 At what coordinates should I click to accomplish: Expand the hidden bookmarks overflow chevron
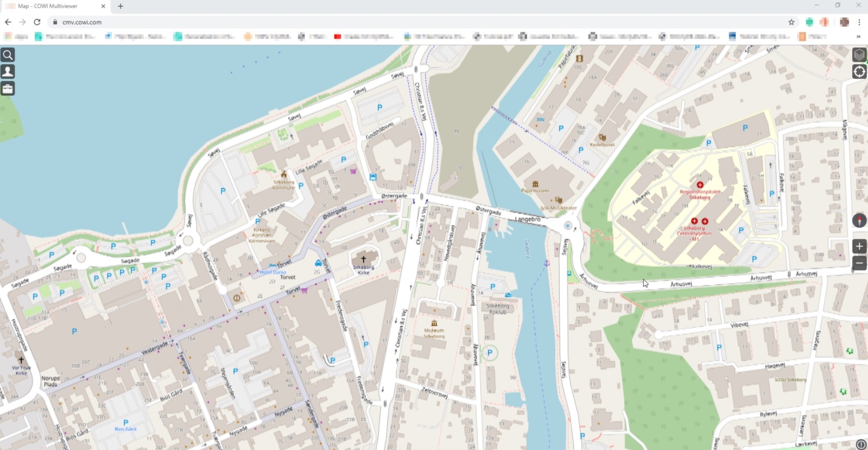click(858, 37)
